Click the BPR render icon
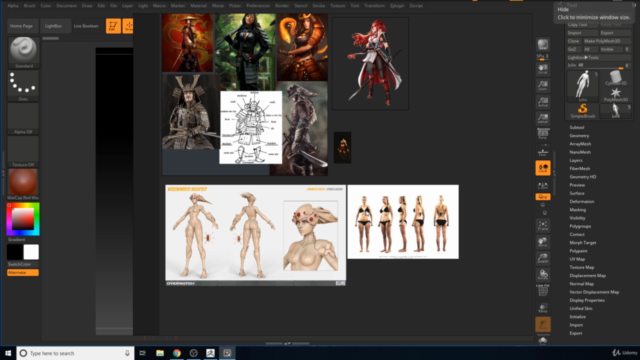The height and width of the screenshot is (360, 640). [543, 45]
